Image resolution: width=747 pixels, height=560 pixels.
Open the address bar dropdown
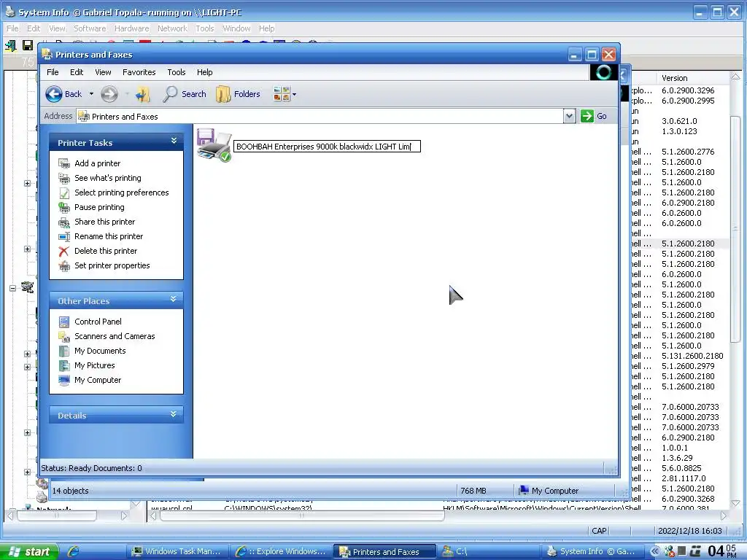(569, 116)
